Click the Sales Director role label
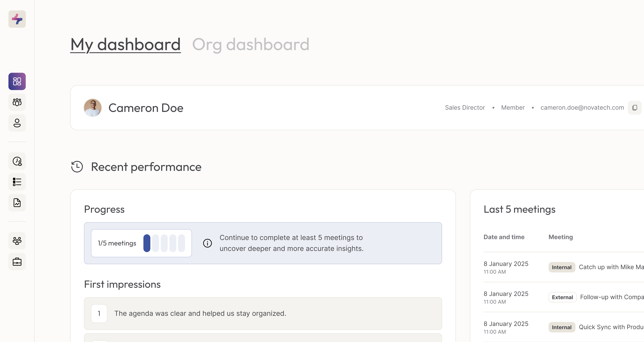Screen dimensions: 644x342 (x=465, y=108)
